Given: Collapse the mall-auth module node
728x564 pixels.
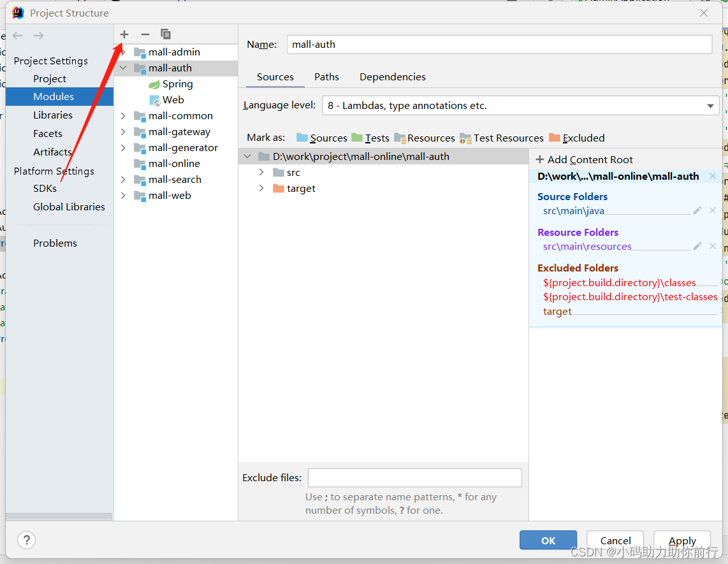Looking at the screenshot, I should [123, 68].
